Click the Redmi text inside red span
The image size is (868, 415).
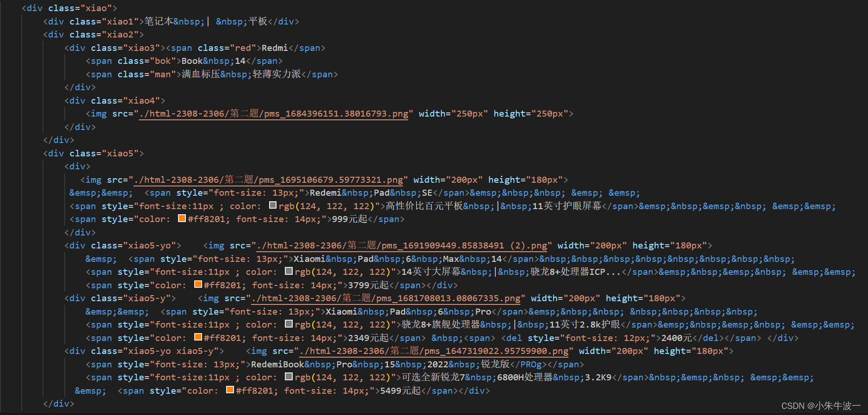275,48
